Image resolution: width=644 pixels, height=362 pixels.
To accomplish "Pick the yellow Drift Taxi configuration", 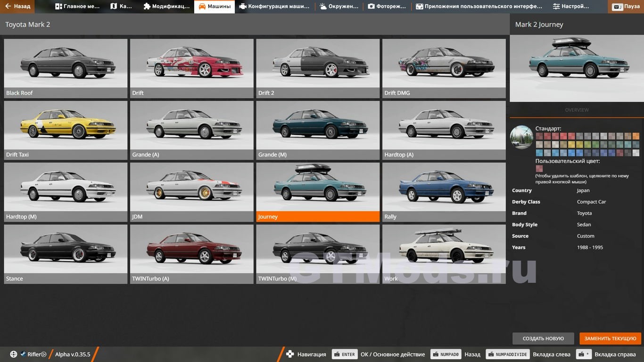I will 66,130.
